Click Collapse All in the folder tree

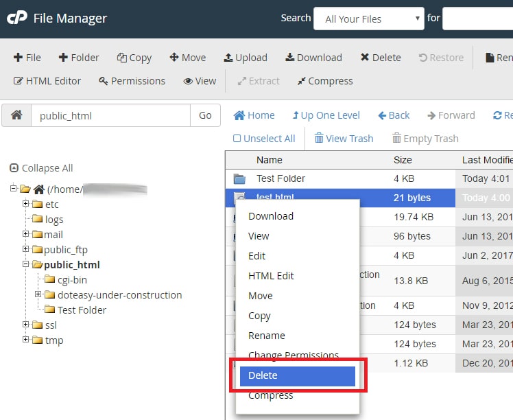pos(41,168)
